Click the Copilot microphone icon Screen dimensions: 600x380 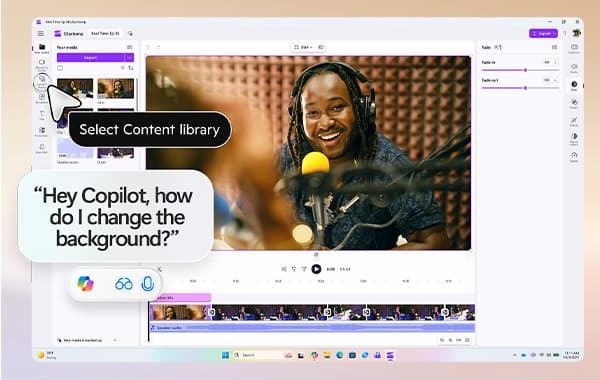click(147, 284)
